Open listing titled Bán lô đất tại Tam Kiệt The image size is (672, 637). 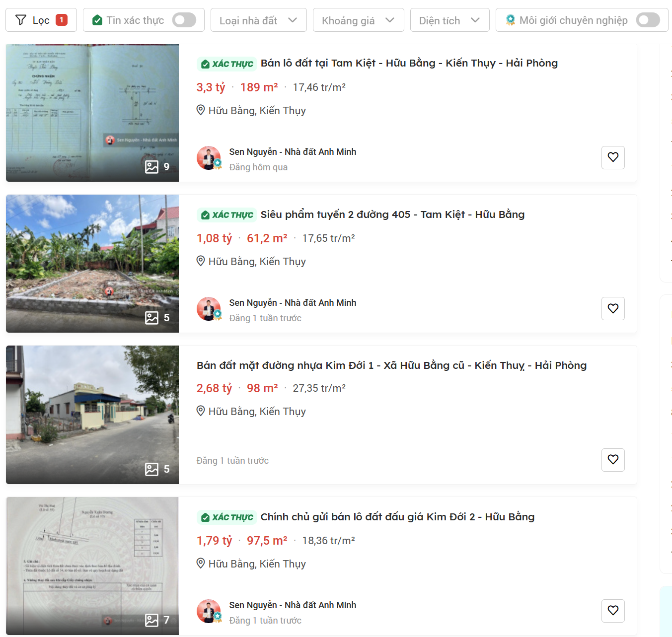[409, 63]
